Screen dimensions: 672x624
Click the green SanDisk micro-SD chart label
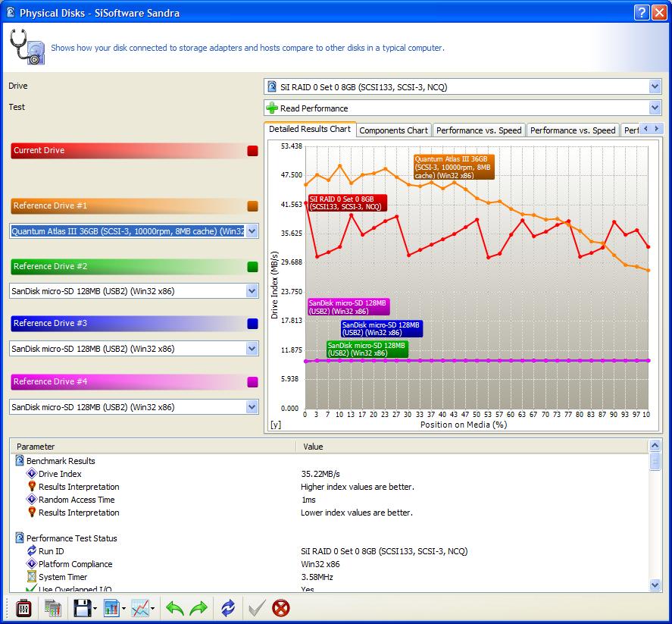[367, 349]
